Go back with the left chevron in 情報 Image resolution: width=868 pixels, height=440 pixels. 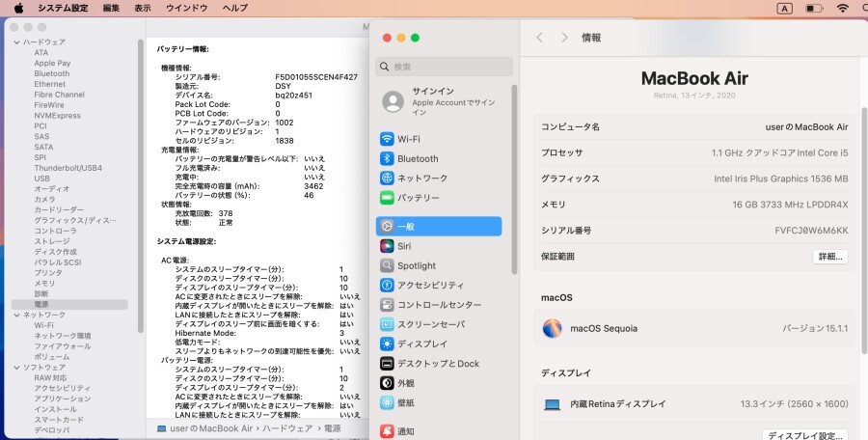pos(540,37)
